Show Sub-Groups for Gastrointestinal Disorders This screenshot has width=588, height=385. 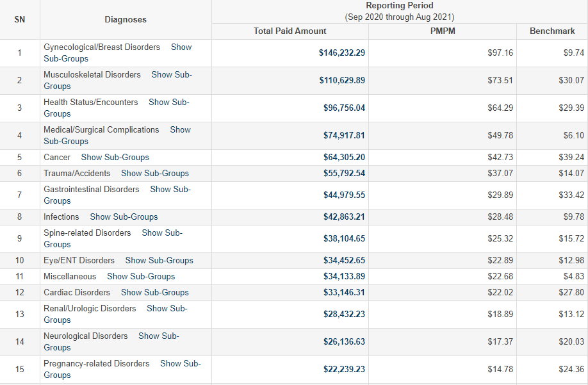[x=170, y=190]
